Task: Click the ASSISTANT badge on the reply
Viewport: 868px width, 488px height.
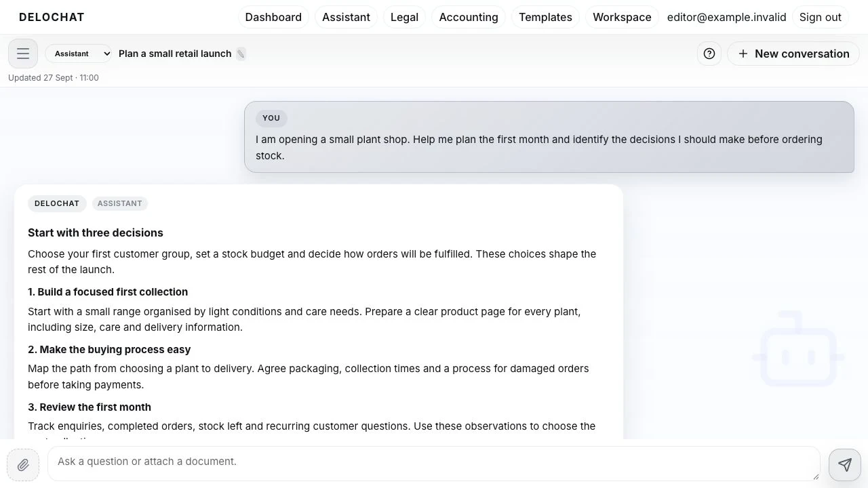Action: 120,203
